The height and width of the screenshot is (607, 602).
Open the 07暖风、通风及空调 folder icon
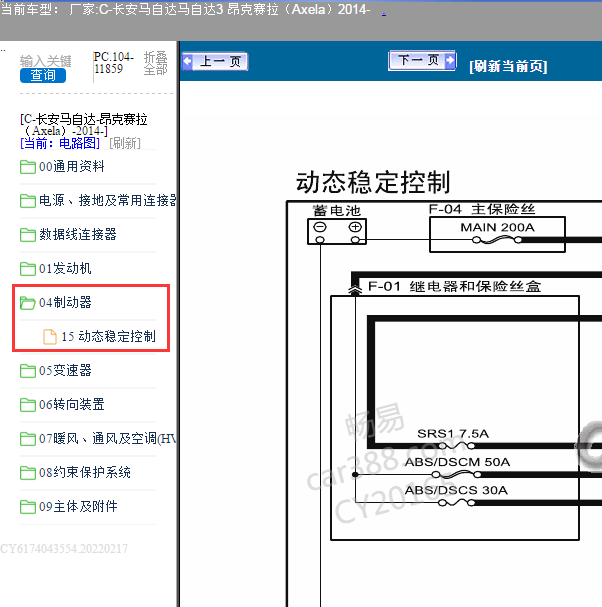click(x=28, y=439)
